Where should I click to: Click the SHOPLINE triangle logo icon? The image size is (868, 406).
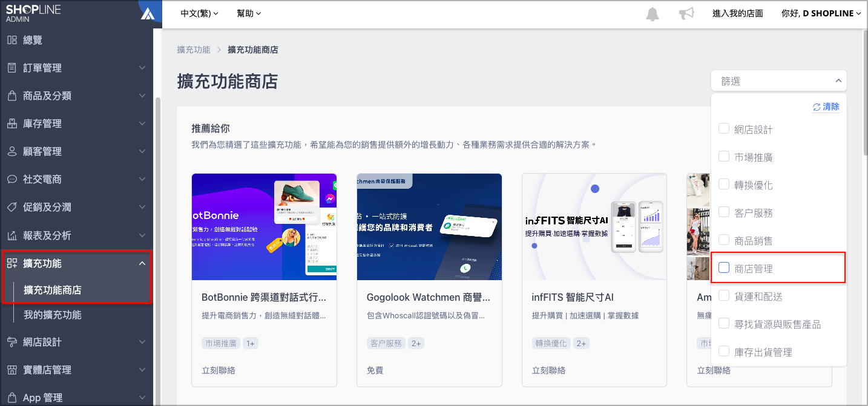147,13
